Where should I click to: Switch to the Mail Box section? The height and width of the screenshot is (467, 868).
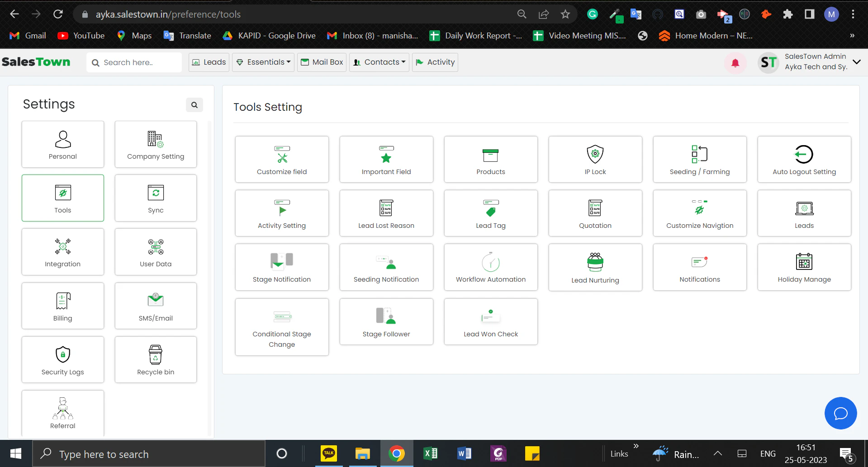coord(322,62)
